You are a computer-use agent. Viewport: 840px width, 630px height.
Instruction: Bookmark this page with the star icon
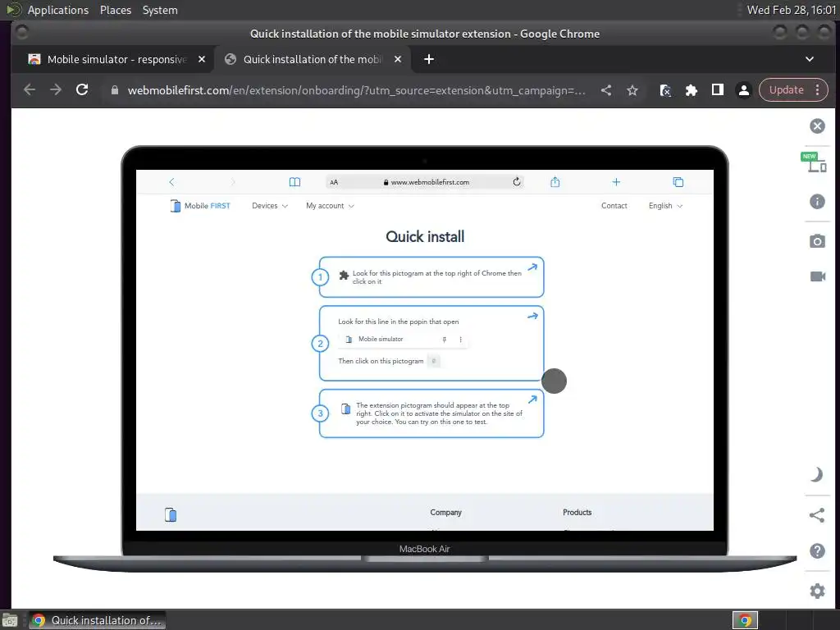(632, 90)
